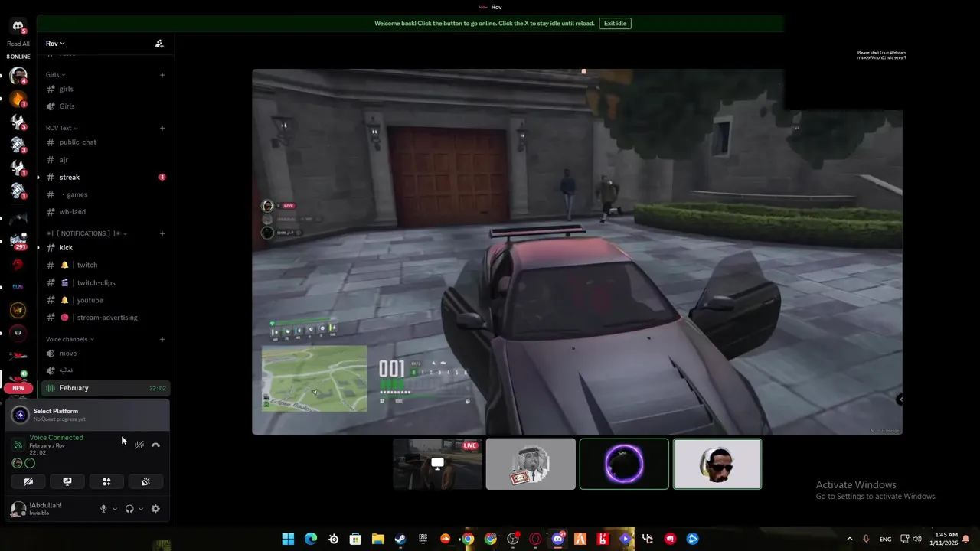Add channel to ROV Text category
The height and width of the screenshot is (551, 980).
(162, 128)
